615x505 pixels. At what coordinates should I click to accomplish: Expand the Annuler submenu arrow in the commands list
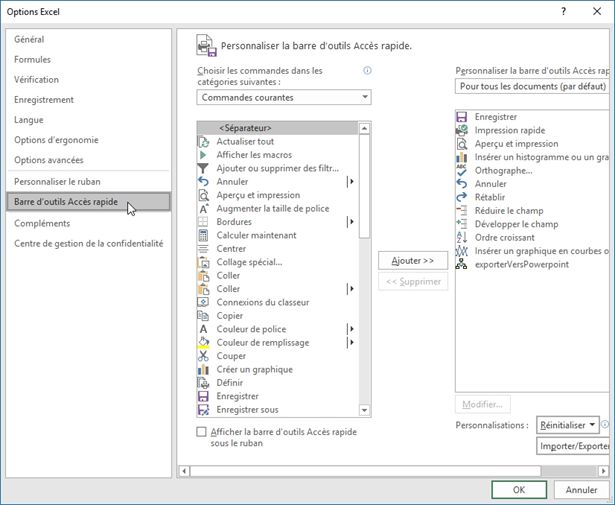(x=351, y=182)
